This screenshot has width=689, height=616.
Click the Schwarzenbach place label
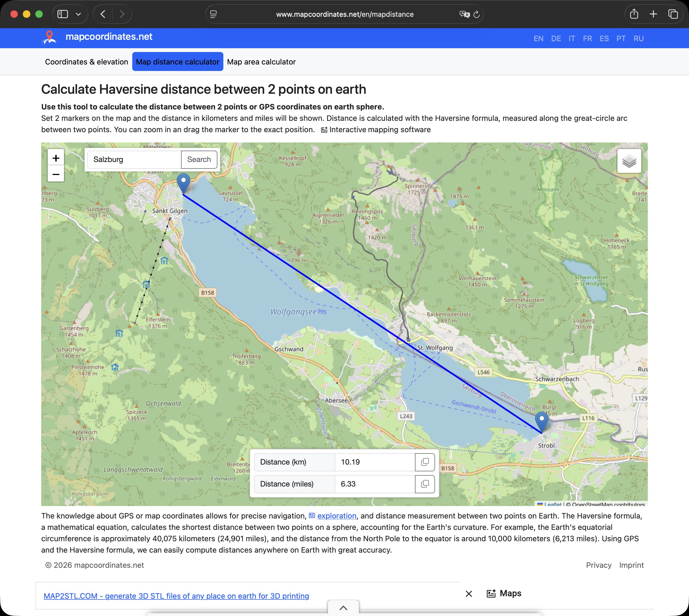(557, 379)
